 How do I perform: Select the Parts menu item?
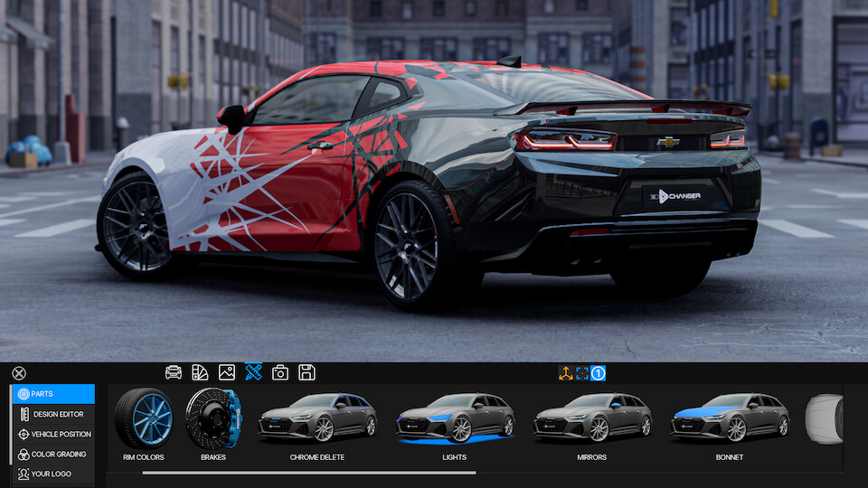[52, 394]
